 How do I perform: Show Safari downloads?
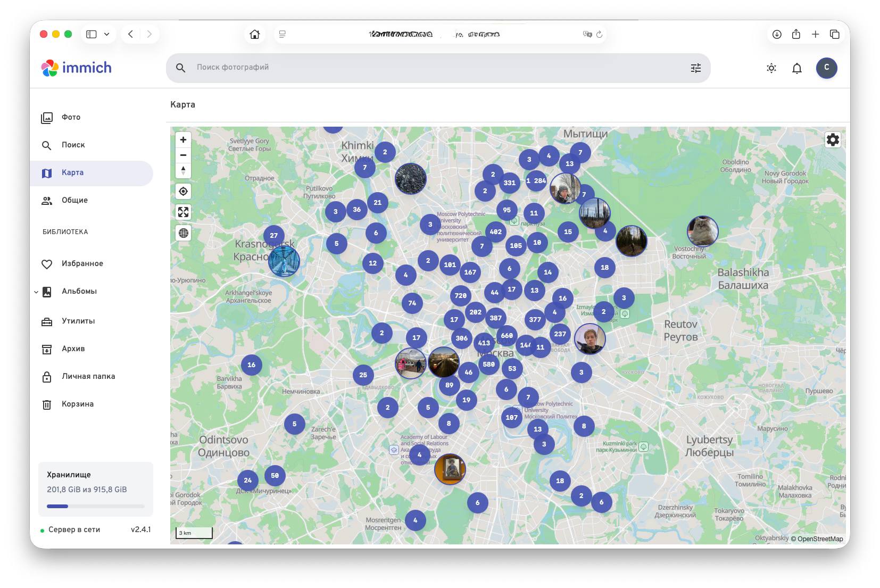tap(777, 35)
